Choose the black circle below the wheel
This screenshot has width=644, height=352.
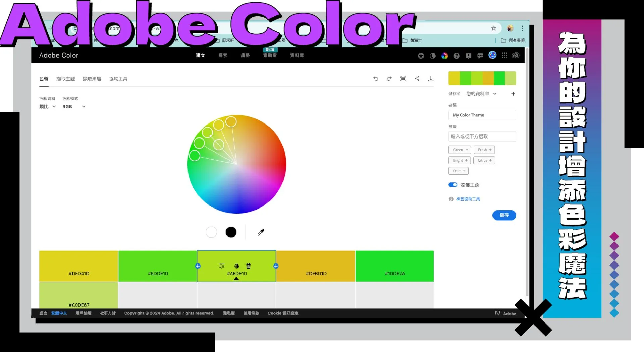pyautogui.click(x=231, y=232)
